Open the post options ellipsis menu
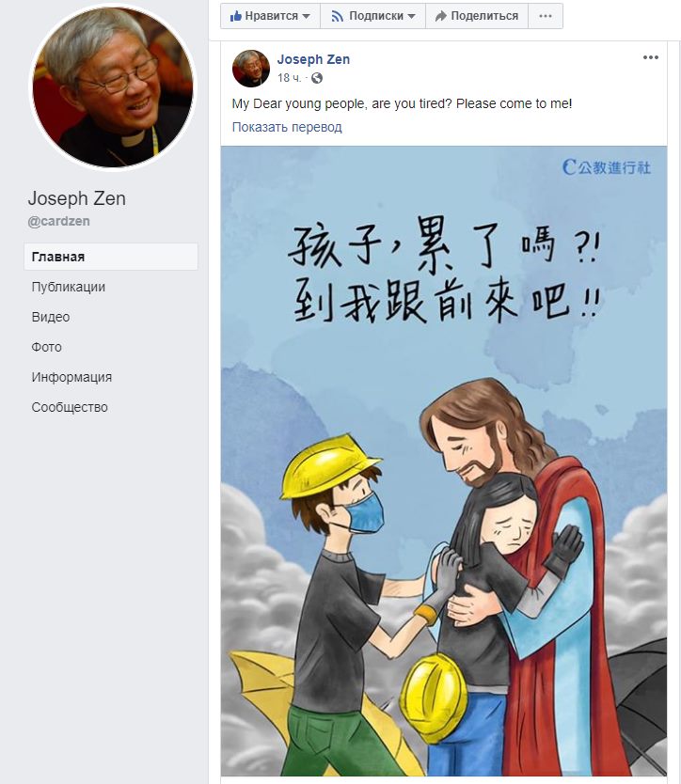The width and height of the screenshot is (681, 784). click(651, 57)
